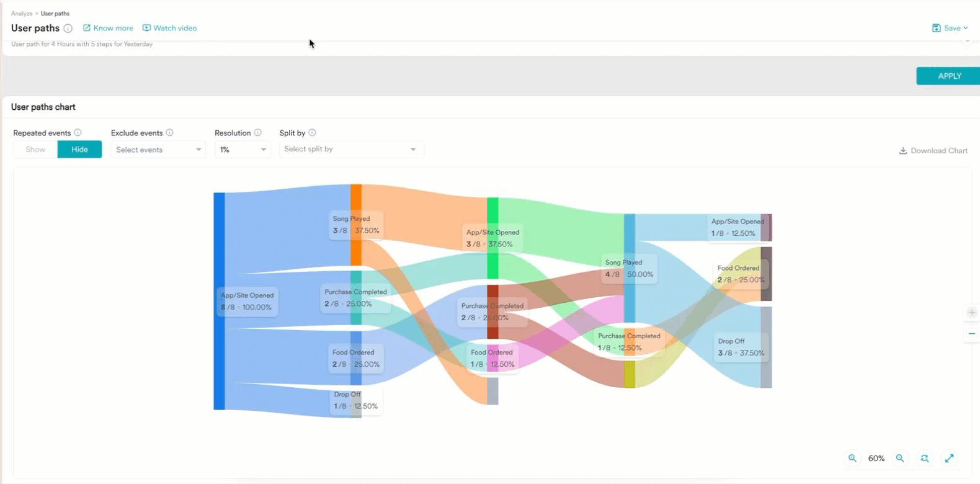Set Repeated events to Show
The width and height of the screenshot is (980, 484).
pos(35,150)
